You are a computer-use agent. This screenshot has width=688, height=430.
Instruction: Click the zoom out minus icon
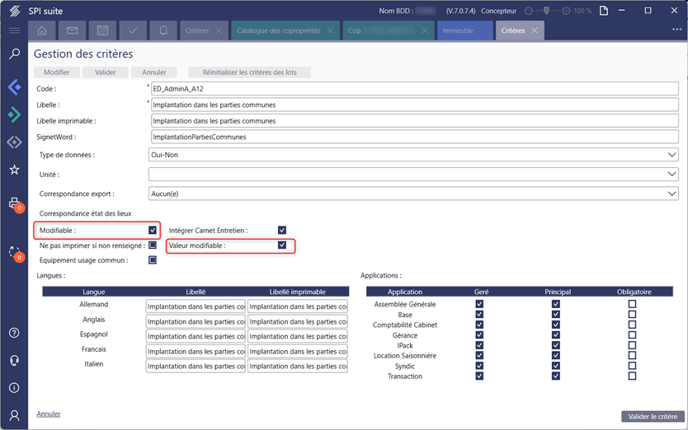click(x=529, y=11)
